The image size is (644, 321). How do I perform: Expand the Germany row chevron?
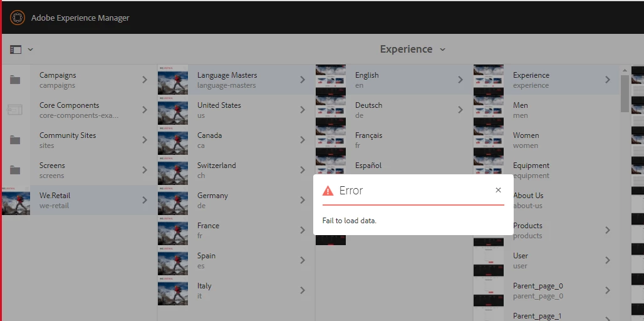point(303,200)
